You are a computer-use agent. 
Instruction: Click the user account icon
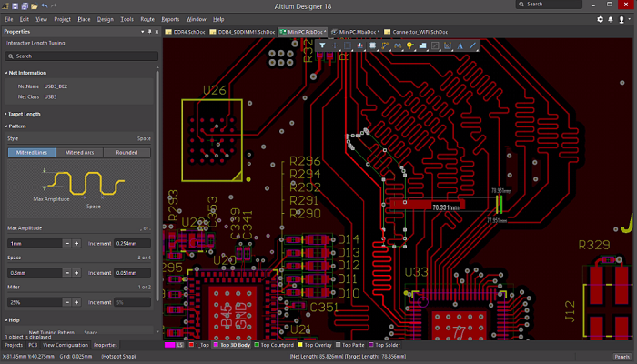(x=622, y=19)
